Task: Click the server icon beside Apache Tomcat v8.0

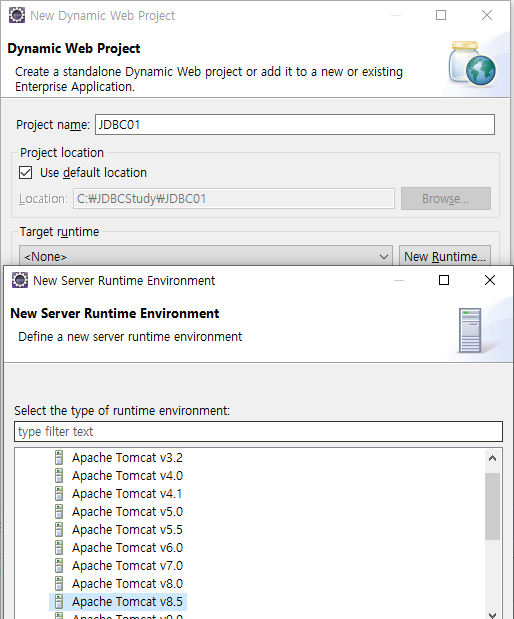Action: coord(59,583)
